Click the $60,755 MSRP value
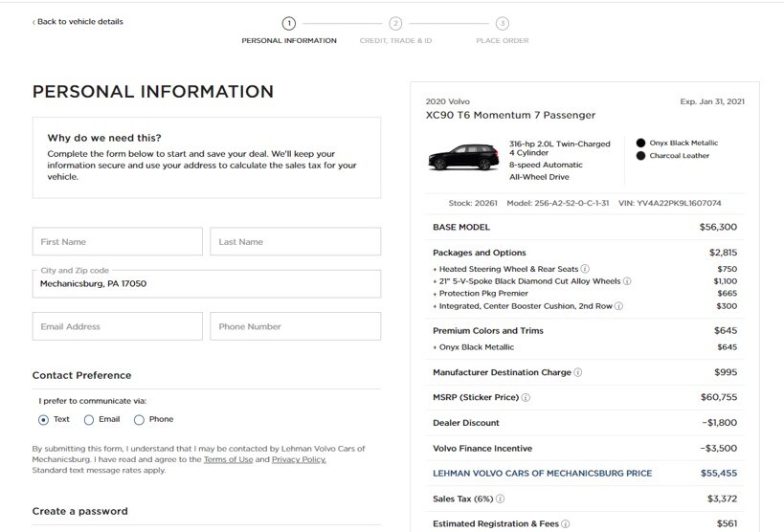 [x=719, y=397]
